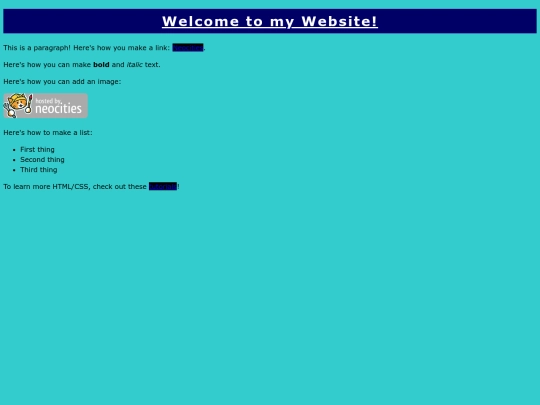The image size is (540, 405).
Task: Click 'This is a paragraph!' text
Action: (x=37, y=48)
